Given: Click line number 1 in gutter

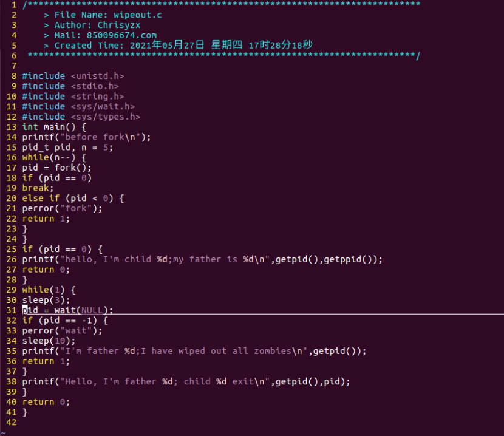Looking at the screenshot, I should click(14, 5).
